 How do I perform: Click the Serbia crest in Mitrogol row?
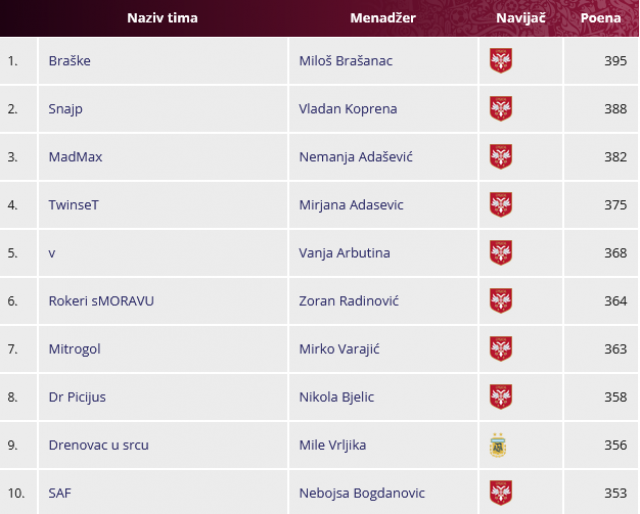click(501, 349)
